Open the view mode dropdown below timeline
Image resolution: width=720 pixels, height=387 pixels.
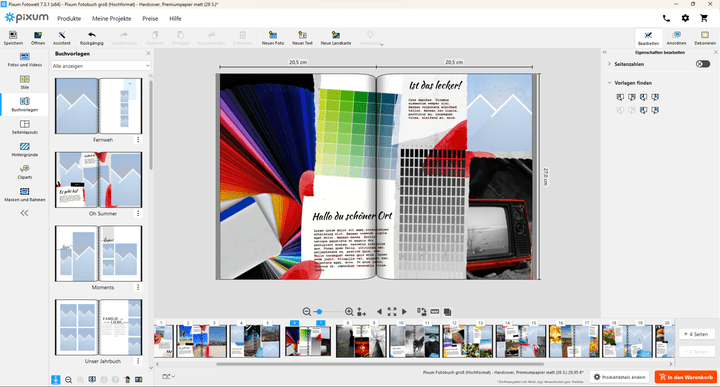pyautogui.click(x=169, y=376)
